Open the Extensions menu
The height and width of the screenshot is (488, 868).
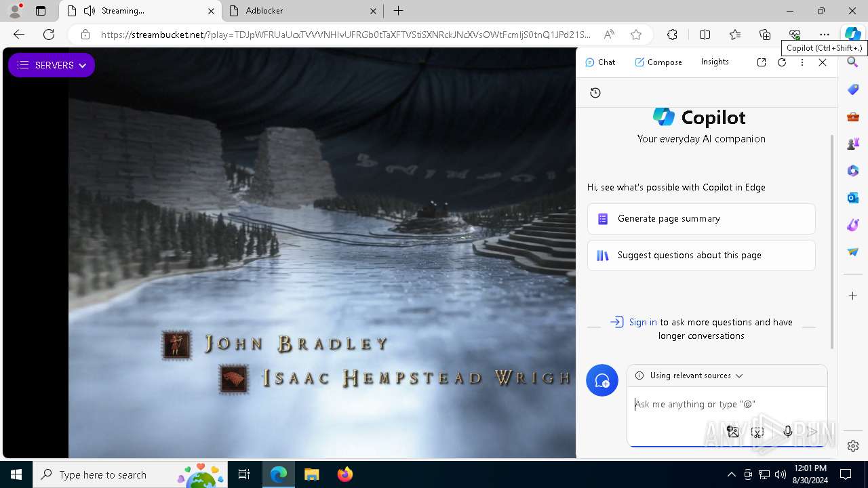(672, 35)
